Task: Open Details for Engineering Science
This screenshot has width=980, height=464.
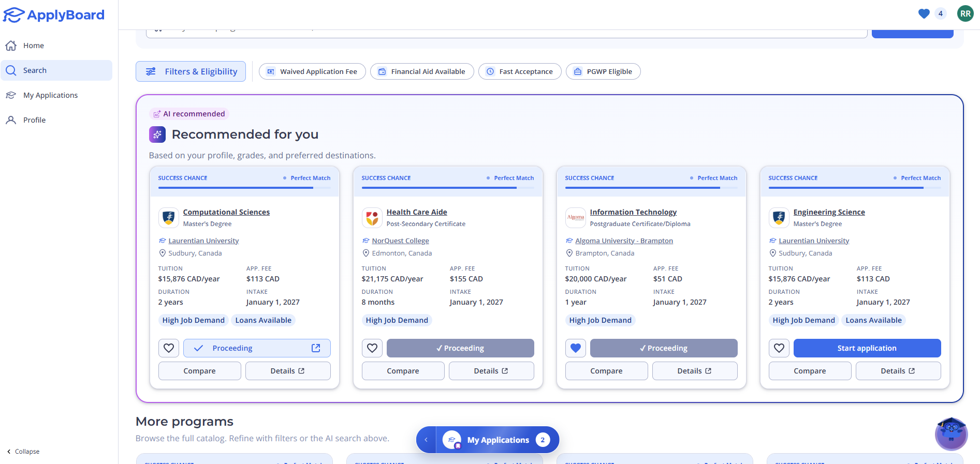Action: click(x=898, y=371)
